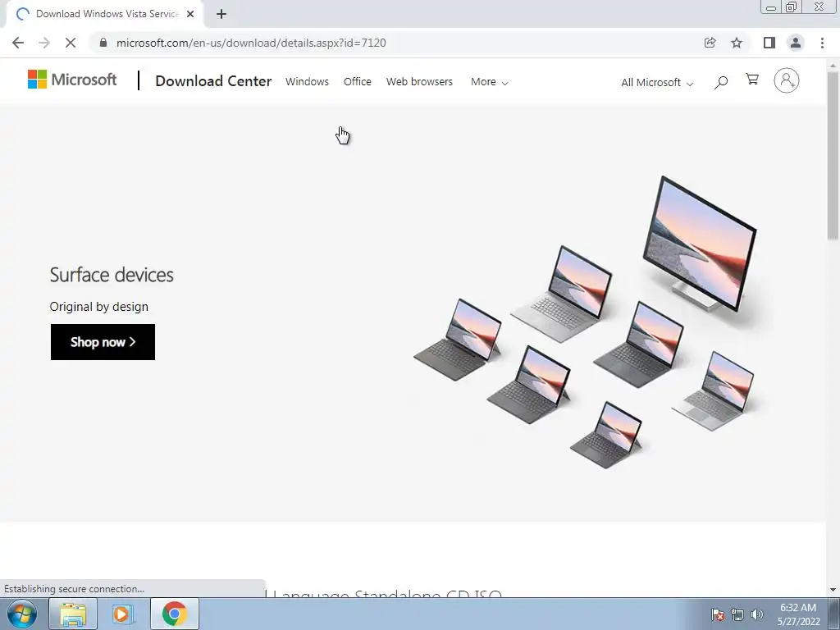
Task: Open the Chrome side panel icon
Action: click(x=769, y=43)
